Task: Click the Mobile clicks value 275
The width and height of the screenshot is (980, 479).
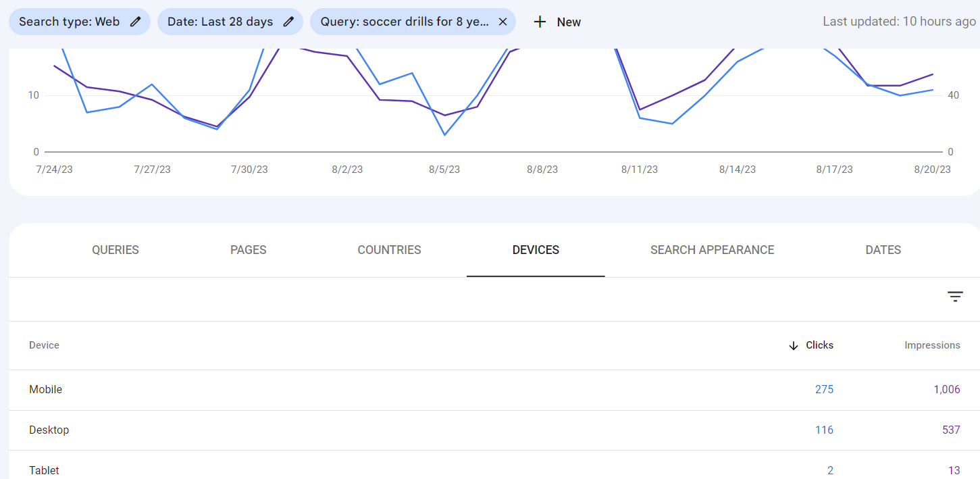Action: tap(825, 389)
